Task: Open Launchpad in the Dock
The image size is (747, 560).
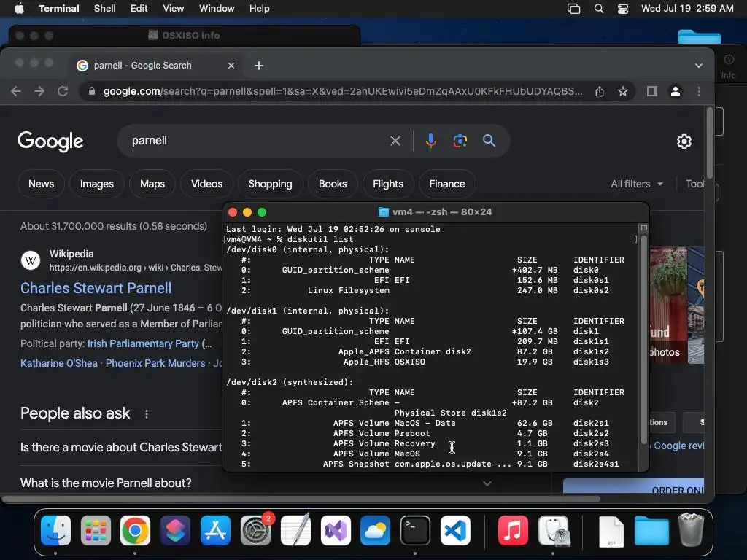Action: [96, 531]
